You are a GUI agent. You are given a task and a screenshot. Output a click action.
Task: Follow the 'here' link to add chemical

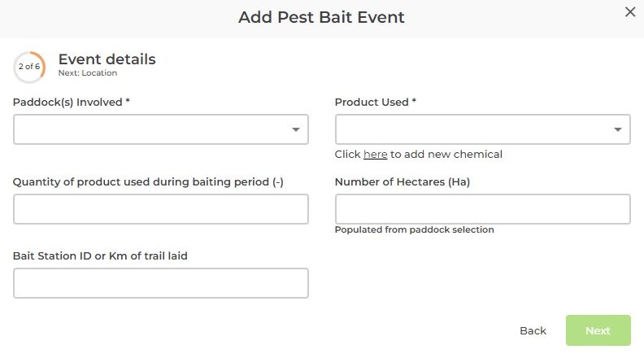click(x=375, y=155)
